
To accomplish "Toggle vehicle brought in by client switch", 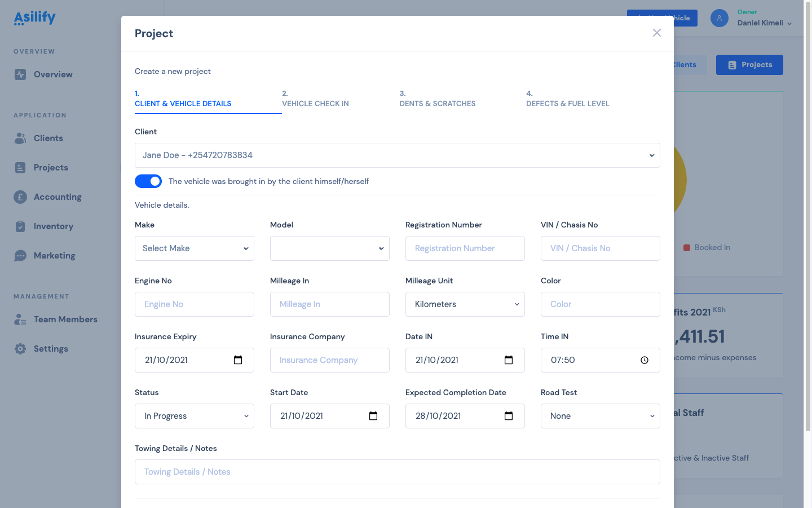I will 148,181.
